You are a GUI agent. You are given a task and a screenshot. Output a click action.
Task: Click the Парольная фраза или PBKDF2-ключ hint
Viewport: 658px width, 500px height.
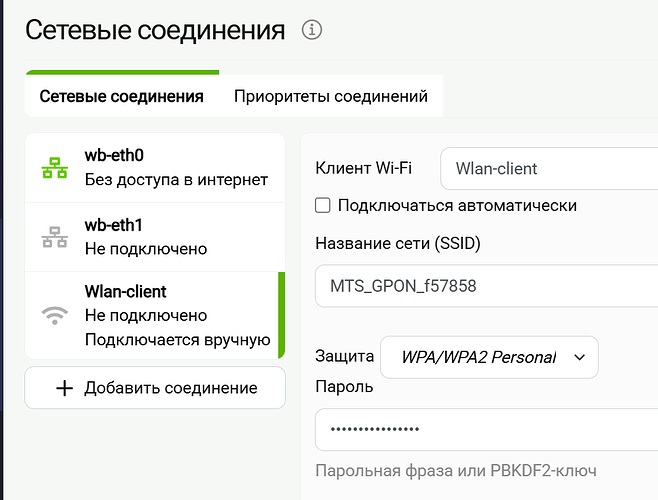(456, 471)
